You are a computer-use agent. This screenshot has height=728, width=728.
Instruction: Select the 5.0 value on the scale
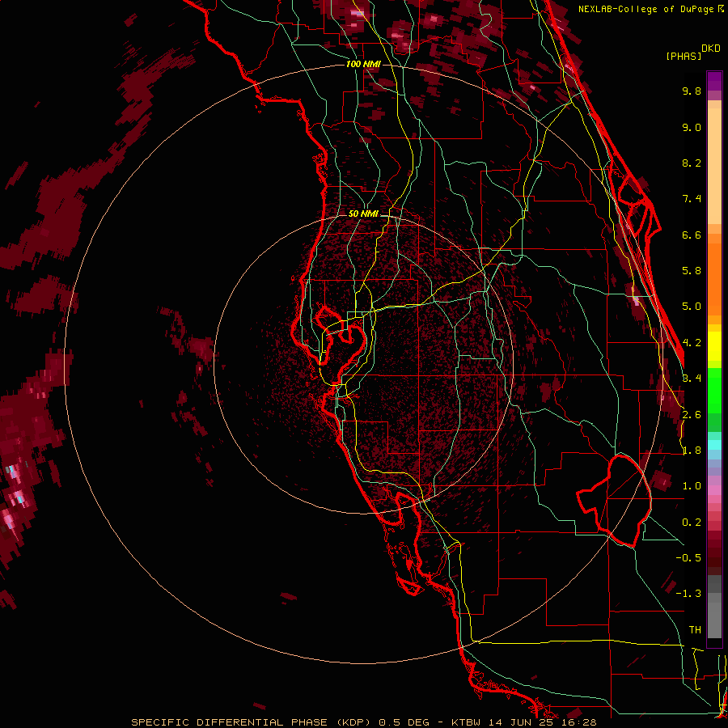(x=692, y=307)
